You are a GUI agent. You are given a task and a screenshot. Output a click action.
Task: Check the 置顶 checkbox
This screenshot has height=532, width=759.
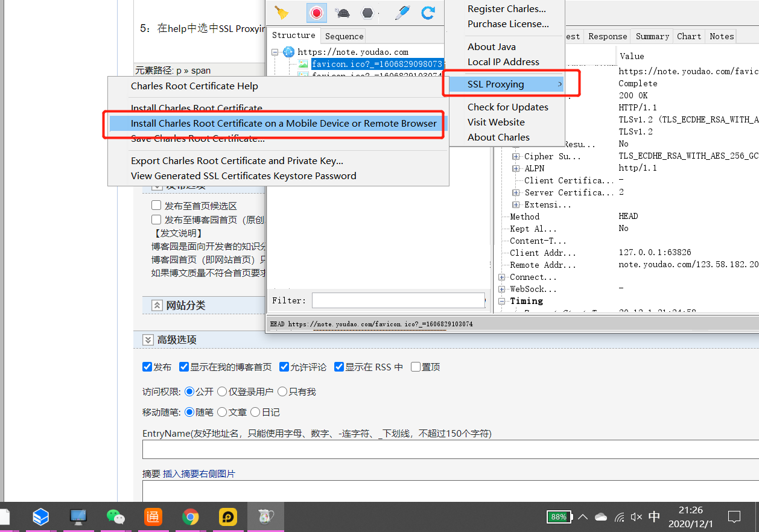click(416, 367)
